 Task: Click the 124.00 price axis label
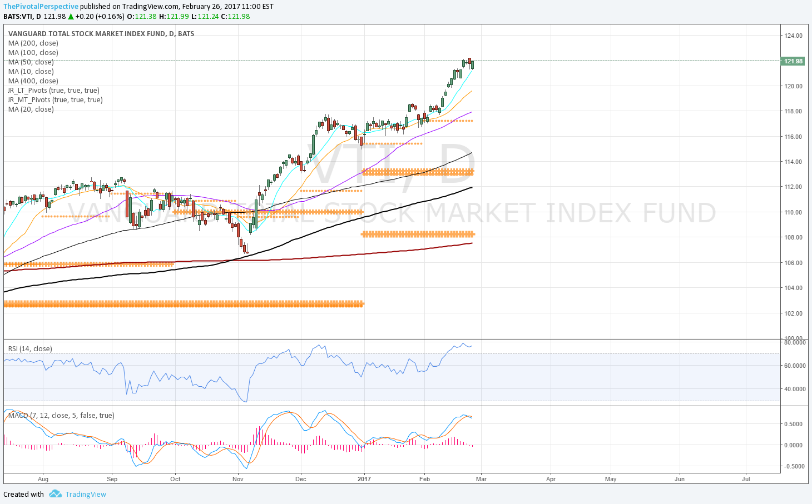click(x=793, y=36)
